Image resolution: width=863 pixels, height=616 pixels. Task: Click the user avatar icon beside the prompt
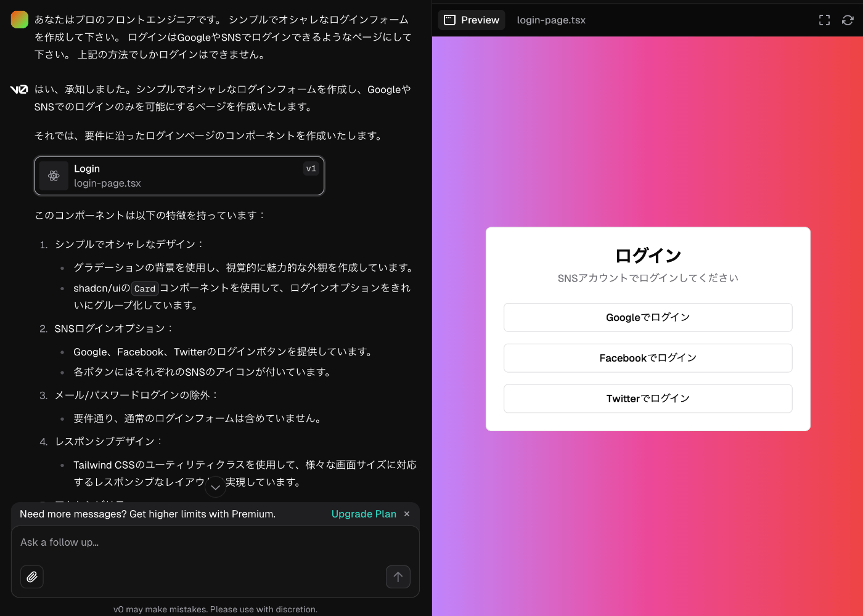(20, 20)
